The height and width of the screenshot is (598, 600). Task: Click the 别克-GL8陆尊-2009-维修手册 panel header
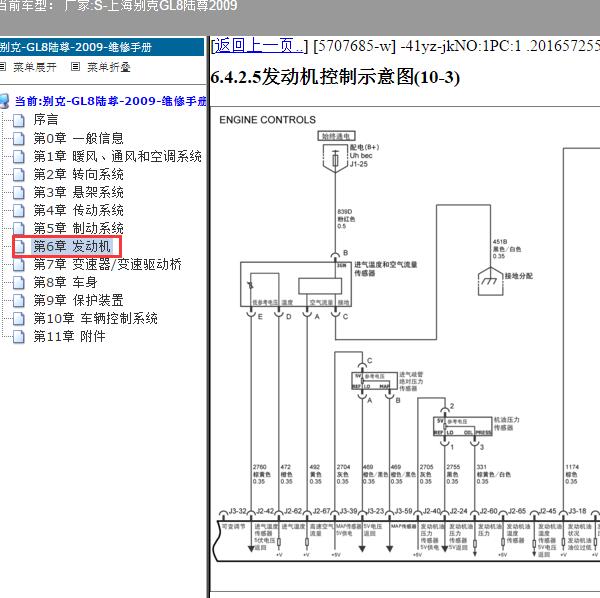[x=102, y=47]
